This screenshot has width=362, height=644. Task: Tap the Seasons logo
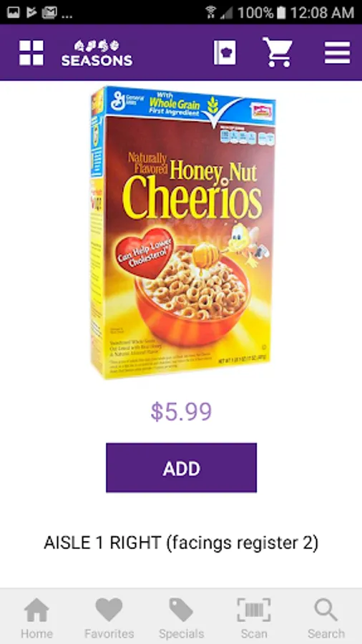(x=97, y=54)
